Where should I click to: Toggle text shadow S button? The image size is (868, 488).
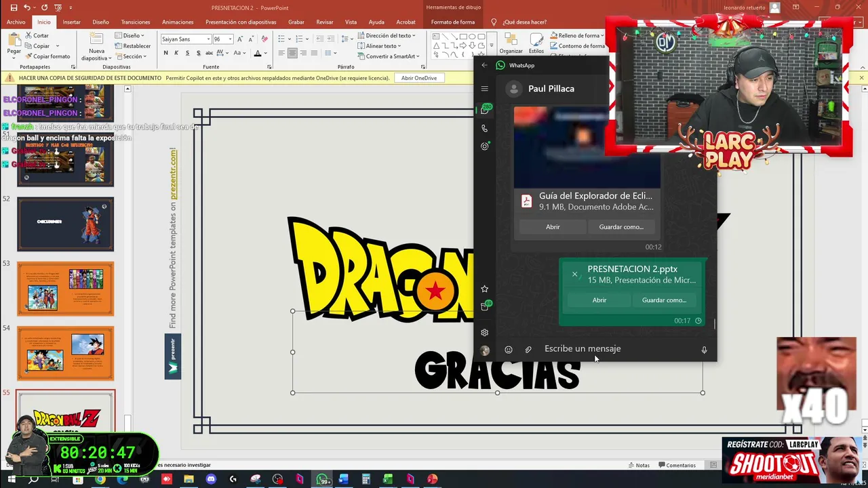198,53
